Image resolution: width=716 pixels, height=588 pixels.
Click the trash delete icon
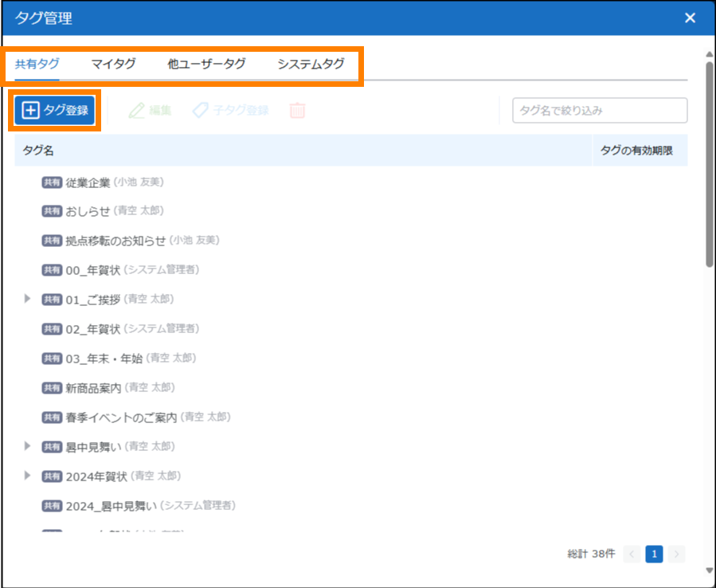tap(297, 111)
